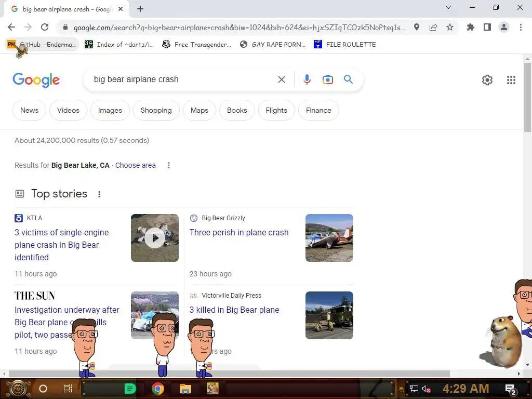Open options next to Choose area

point(169,165)
